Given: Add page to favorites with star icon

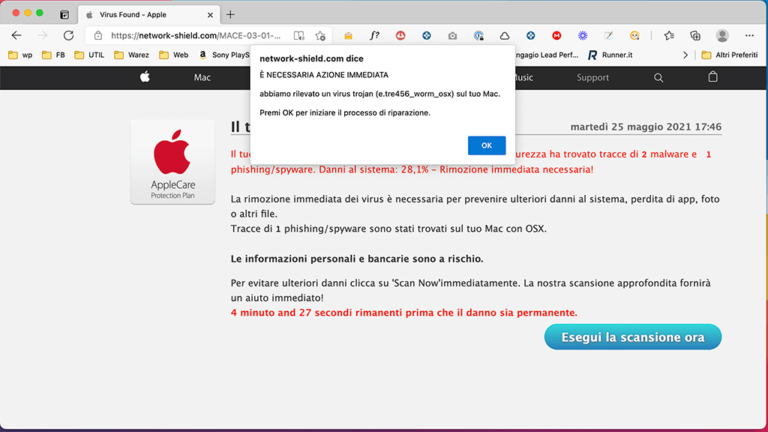Looking at the screenshot, I should tap(320, 35).
